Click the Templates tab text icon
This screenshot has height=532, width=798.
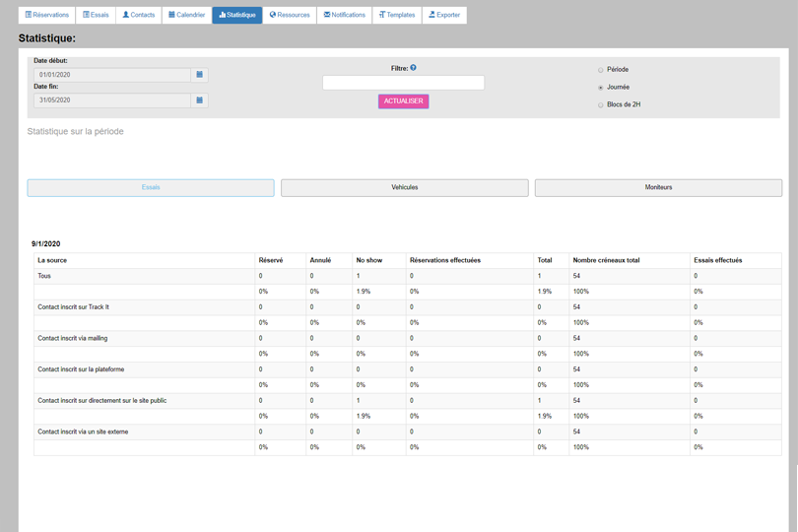tap(382, 15)
